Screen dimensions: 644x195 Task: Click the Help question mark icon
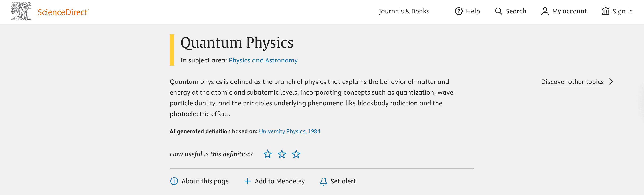(x=459, y=11)
